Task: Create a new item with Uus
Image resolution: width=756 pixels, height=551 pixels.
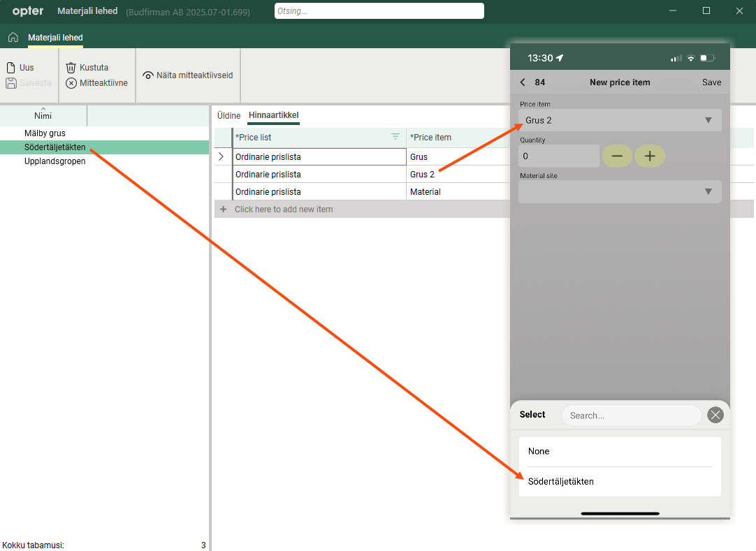Action: point(11,68)
